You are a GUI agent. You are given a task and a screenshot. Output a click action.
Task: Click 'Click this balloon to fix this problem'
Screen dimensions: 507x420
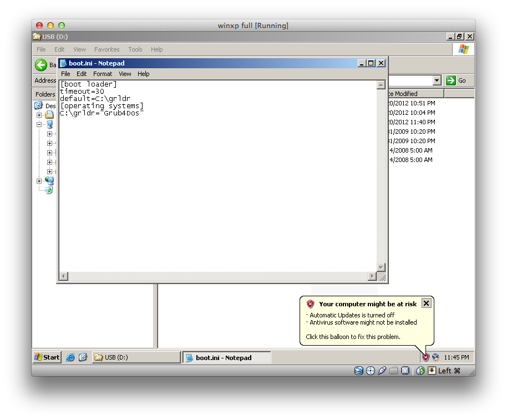tap(353, 337)
